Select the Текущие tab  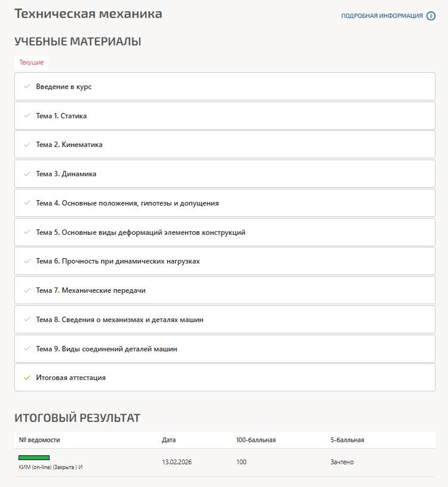click(x=31, y=62)
